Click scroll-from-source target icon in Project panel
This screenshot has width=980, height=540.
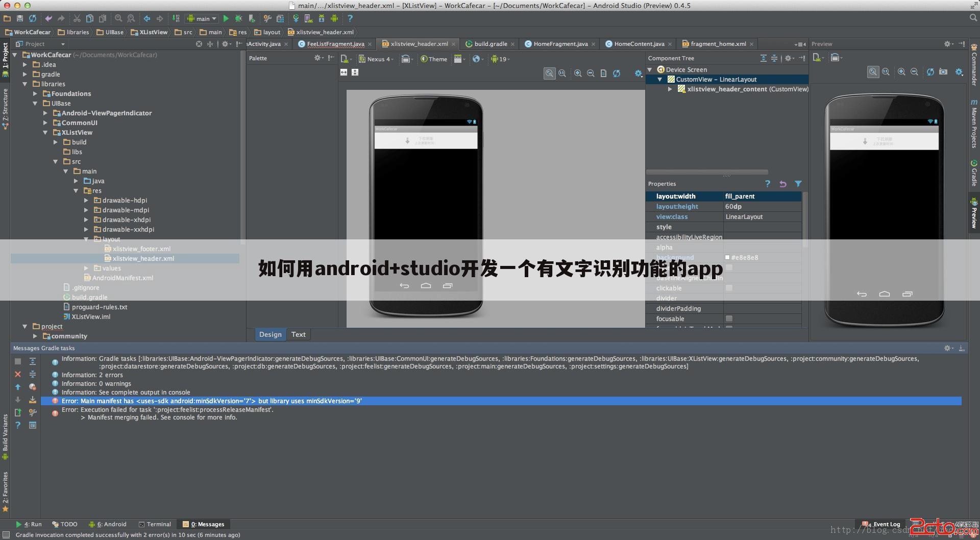(x=199, y=44)
